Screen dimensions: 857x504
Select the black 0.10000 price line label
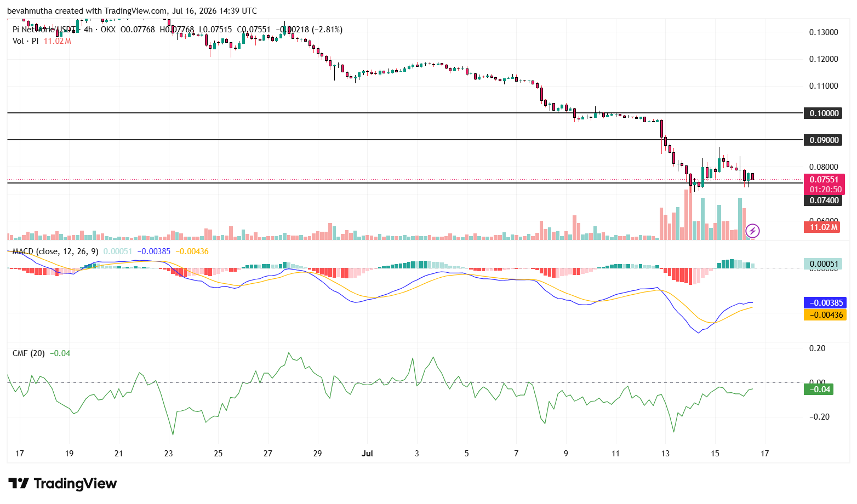[824, 113]
